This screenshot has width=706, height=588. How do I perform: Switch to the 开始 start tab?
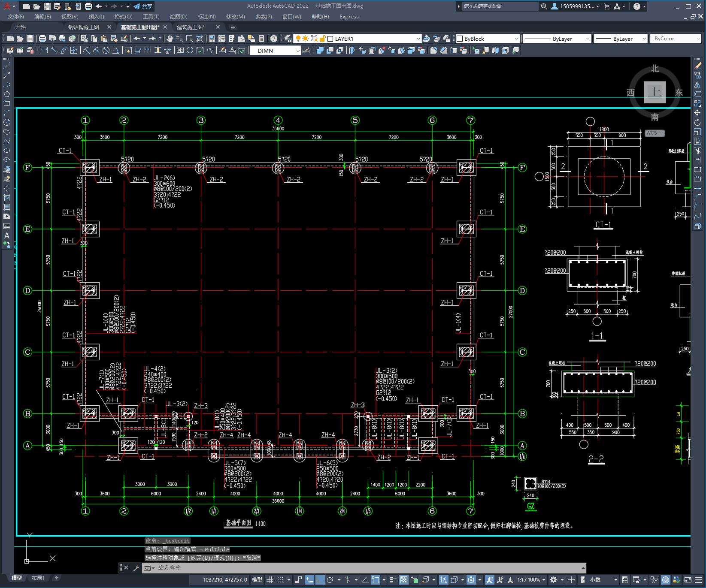coord(21,27)
